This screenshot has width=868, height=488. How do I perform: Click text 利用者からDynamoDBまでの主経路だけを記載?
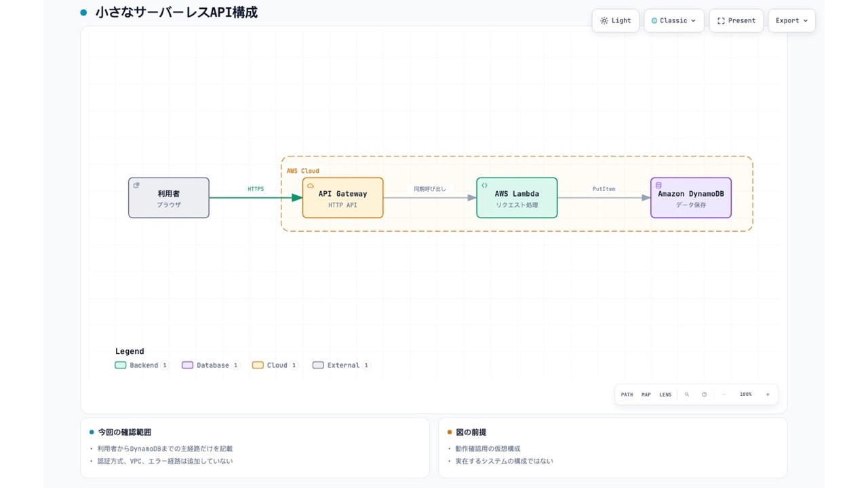coord(165,449)
